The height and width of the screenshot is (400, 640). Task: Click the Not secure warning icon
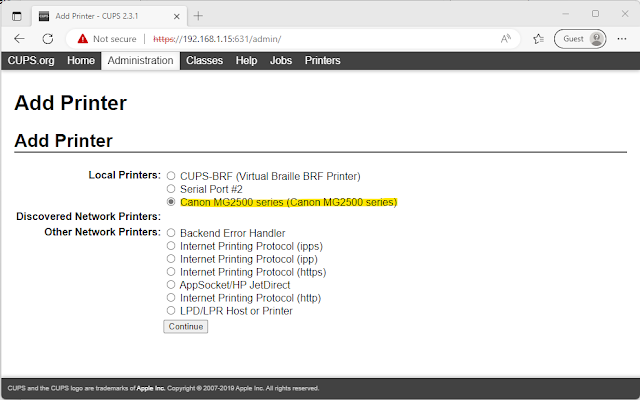[x=83, y=39]
